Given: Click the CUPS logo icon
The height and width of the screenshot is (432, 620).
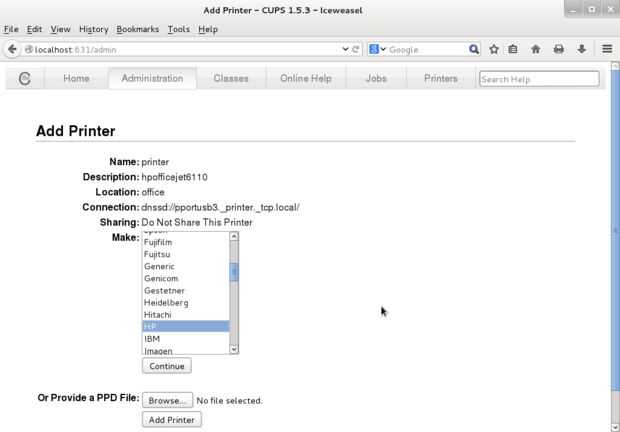Looking at the screenshot, I should click(x=25, y=78).
